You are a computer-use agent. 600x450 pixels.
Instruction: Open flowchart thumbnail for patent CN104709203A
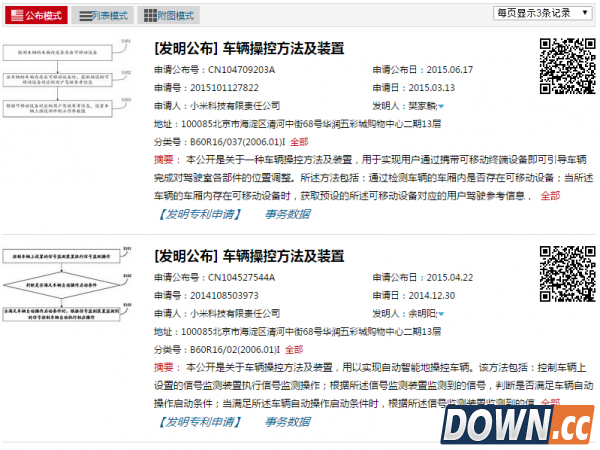click(x=67, y=78)
